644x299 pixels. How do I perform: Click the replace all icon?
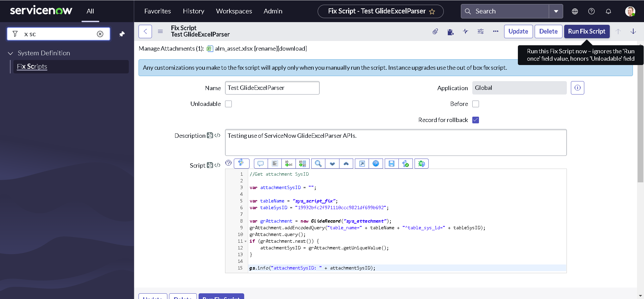[303, 164]
